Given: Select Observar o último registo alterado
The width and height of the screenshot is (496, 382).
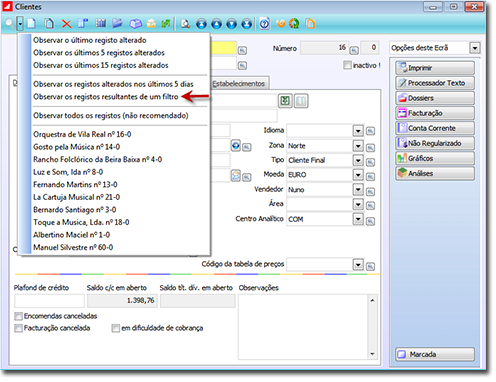Looking at the screenshot, I should (90, 40).
